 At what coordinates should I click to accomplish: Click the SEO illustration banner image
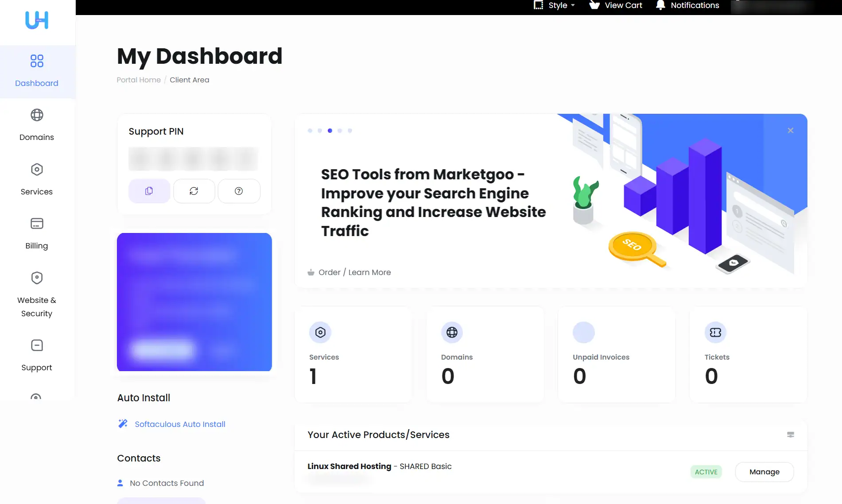click(682, 195)
